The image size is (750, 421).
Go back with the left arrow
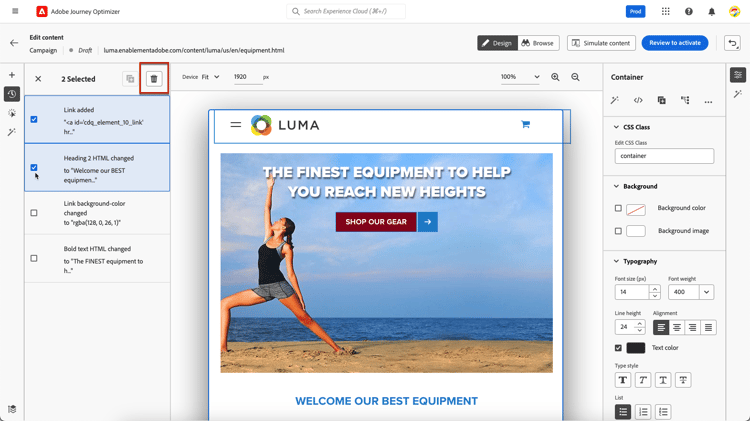point(14,43)
